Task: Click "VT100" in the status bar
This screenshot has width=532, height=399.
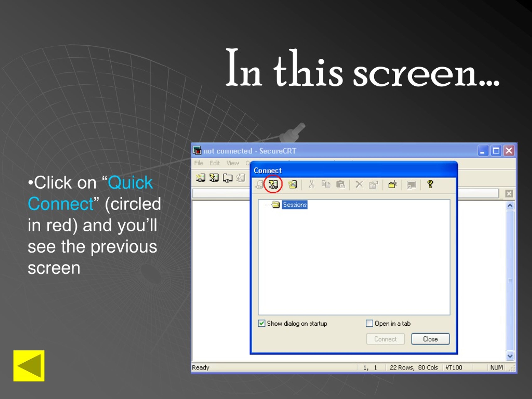Action: tap(454, 367)
